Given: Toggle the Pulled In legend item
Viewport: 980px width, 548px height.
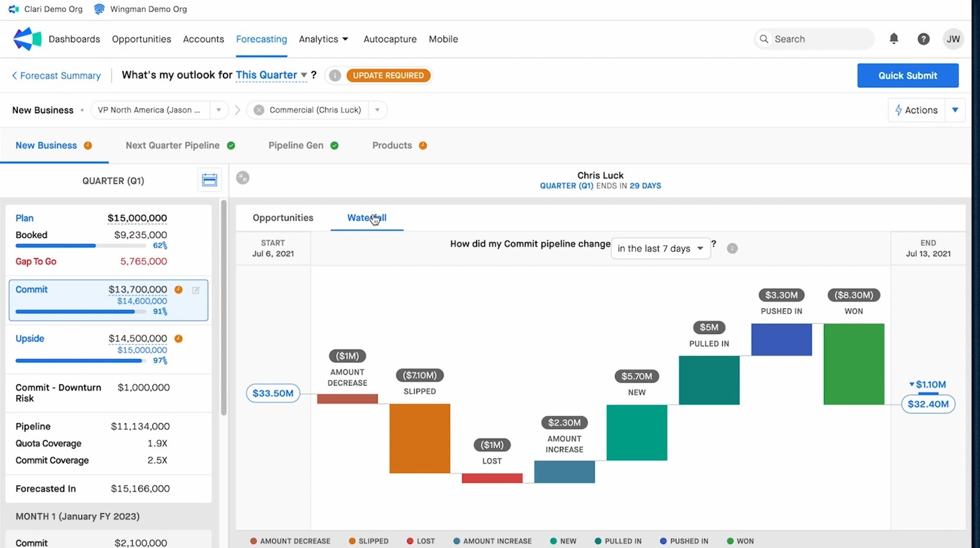Looking at the screenshot, I should pyautogui.click(x=618, y=541).
